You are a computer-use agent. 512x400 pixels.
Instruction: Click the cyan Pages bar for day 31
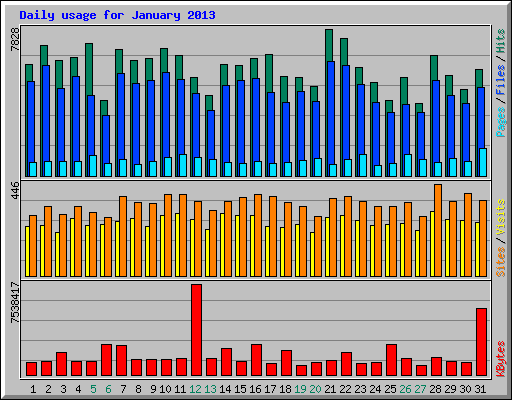click(x=483, y=162)
